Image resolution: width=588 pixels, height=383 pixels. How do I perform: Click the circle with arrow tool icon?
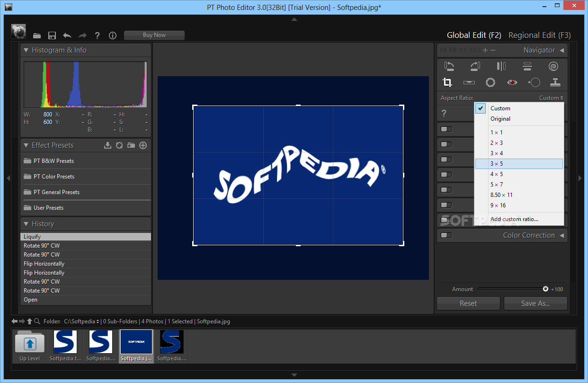point(534,82)
